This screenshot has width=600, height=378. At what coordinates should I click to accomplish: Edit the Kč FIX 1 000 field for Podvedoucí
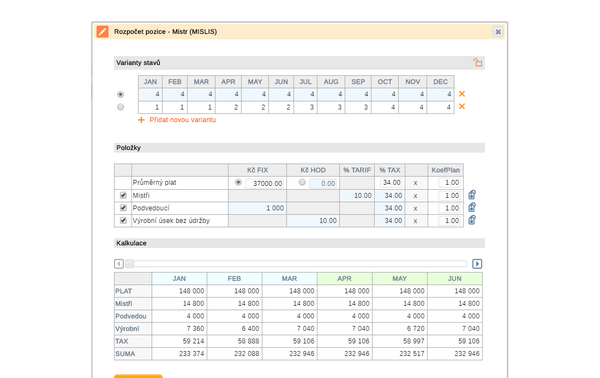[257, 208]
